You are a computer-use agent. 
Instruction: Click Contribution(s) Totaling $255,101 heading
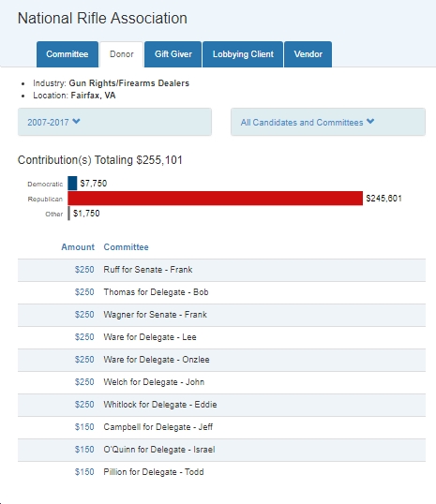(100, 160)
